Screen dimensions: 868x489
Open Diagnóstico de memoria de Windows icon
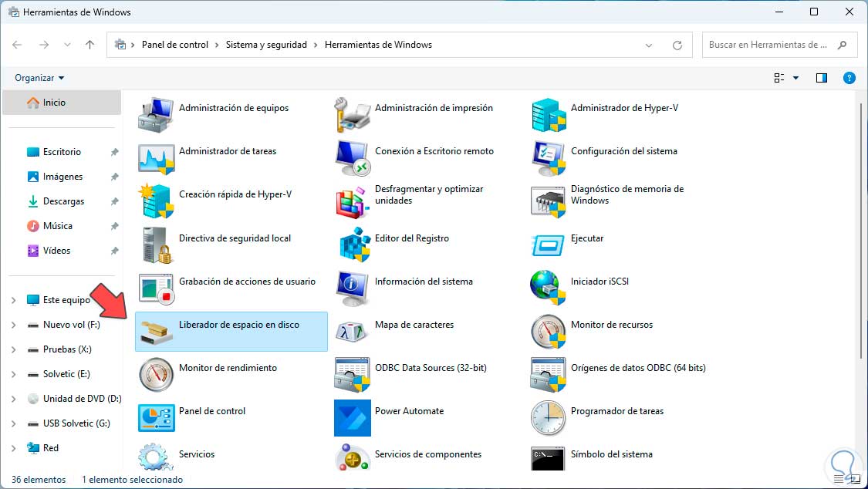tap(549, 201)
